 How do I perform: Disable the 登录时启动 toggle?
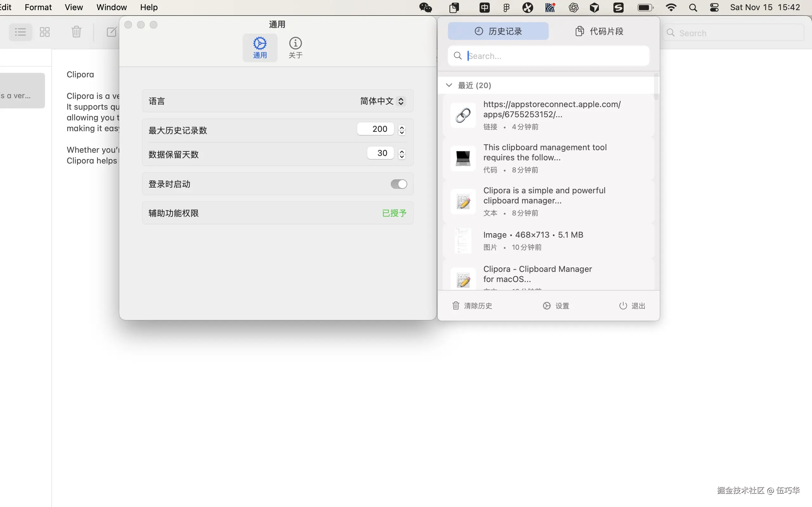click(x=398, y=184)
